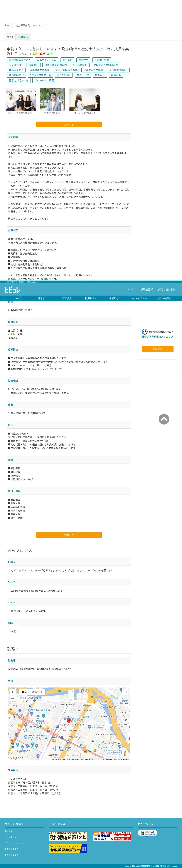Open the 求職者利用規約 footer link
This screenshot has height=868, width=182.
click(x=12, y=849)
